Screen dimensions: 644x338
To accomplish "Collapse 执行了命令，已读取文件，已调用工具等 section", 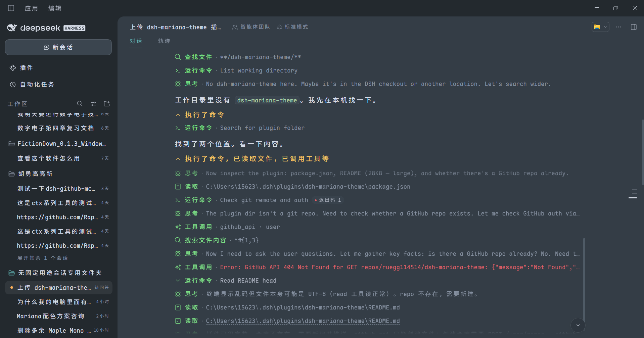I will [x=252, y=159].
